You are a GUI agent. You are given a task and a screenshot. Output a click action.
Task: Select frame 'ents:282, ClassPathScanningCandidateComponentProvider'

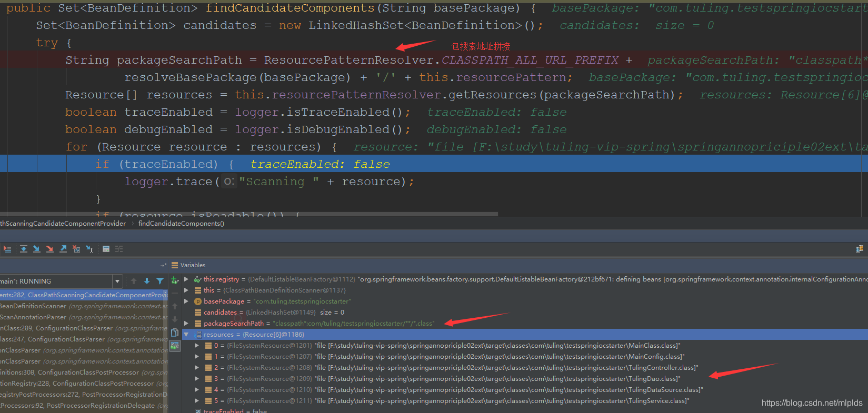click(x=84, y=295)
